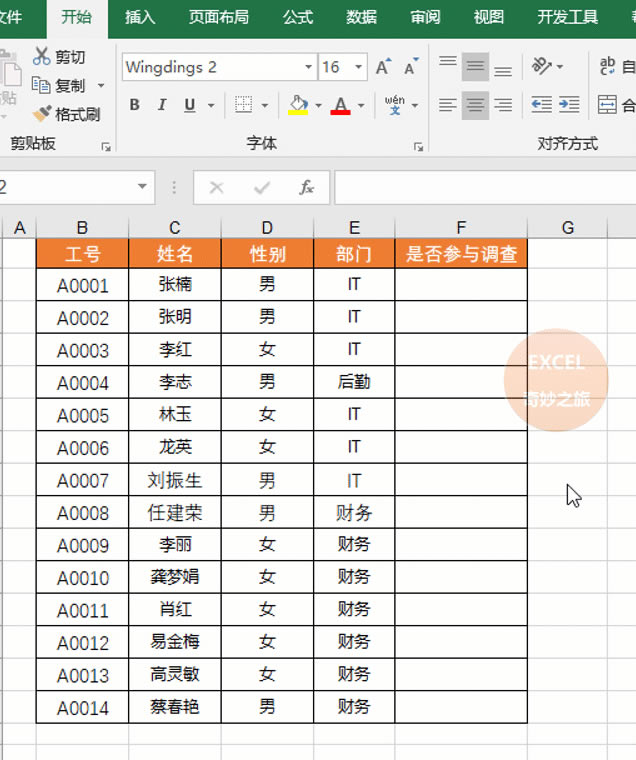Expand text orientation options arrow
Screen dimensions: 636x760
click(x=560, y=66)
